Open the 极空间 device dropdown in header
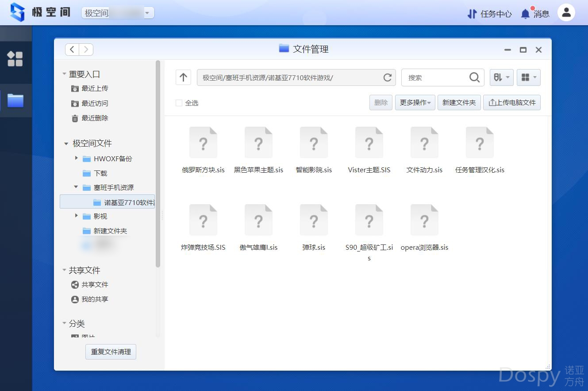Screen dimensions: 588x391 tap(118, 13)
